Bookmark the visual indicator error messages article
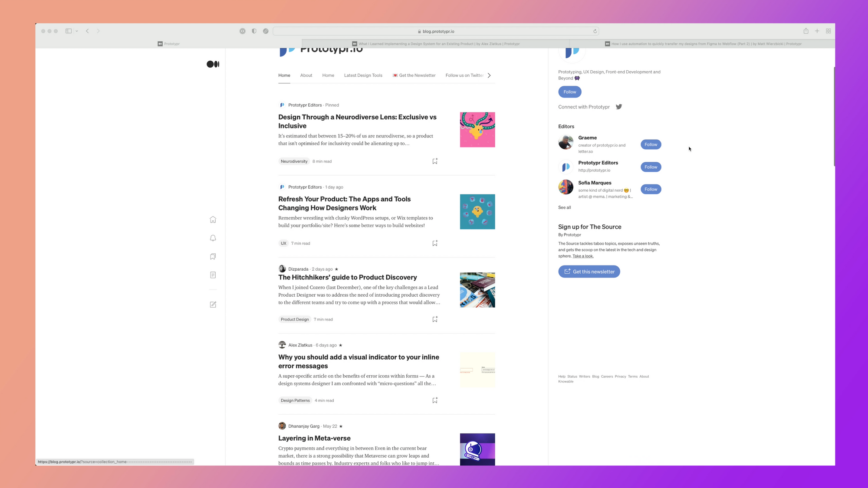 (x=435, y=400)
